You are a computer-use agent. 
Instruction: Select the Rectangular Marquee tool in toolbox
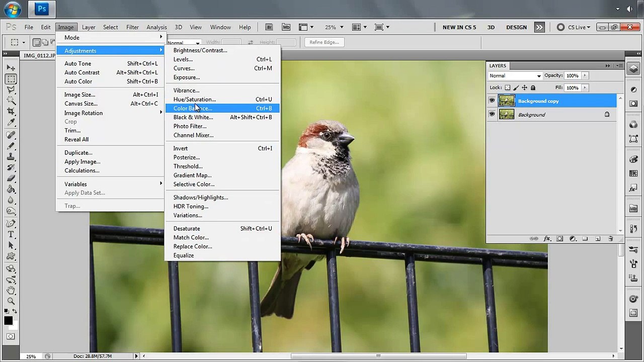click(x=11, y=79)
